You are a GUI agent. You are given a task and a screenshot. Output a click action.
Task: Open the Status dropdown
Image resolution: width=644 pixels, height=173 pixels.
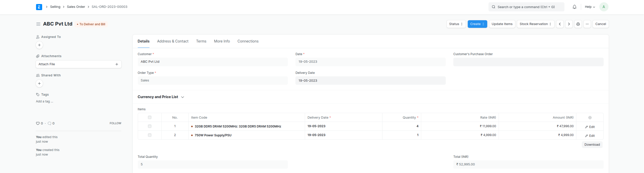point(456,24)
